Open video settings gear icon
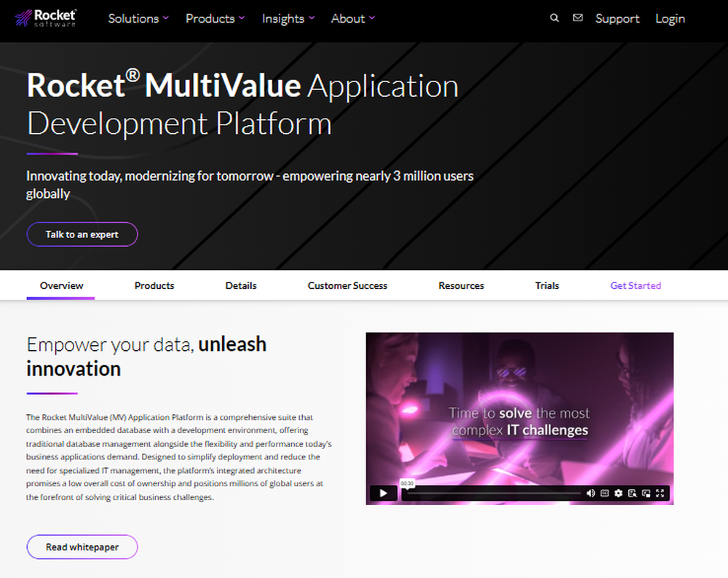Image resolution: width=728 pixels, height=578 pixels. (x=618, y=493)
